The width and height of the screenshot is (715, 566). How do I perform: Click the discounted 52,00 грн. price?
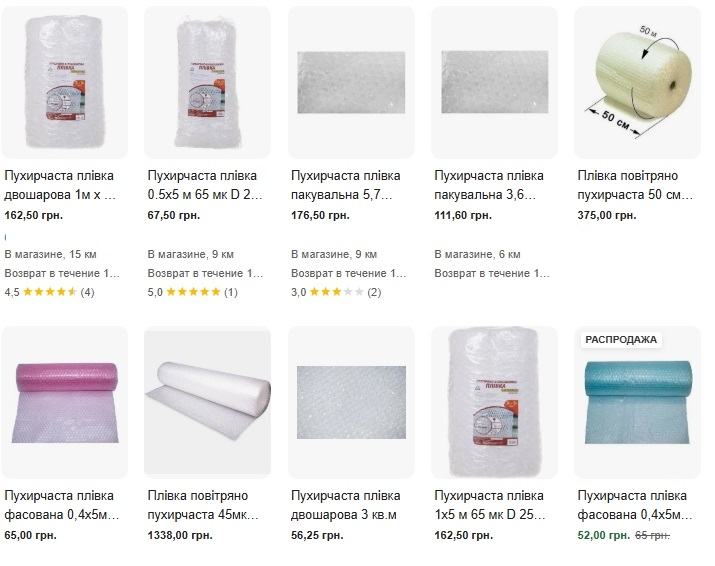pyautogui.click(x=604, y=535)
